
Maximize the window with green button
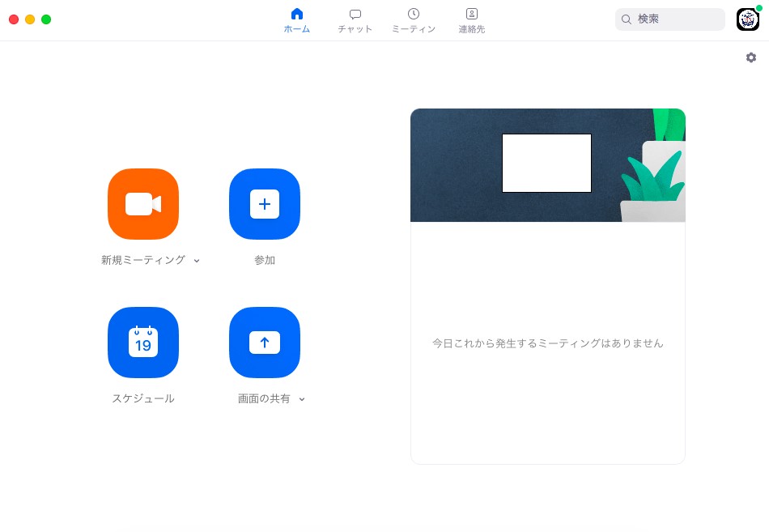coord(46,19)
